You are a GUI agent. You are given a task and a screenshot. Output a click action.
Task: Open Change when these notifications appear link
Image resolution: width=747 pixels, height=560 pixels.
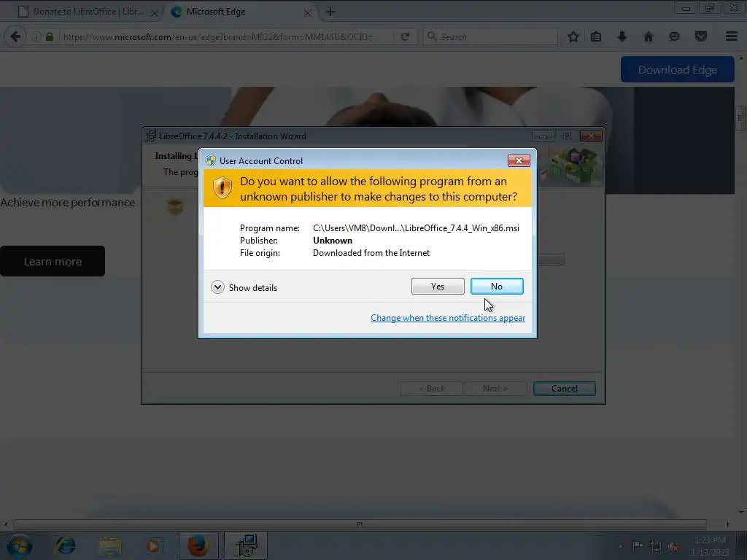[448, 318]
